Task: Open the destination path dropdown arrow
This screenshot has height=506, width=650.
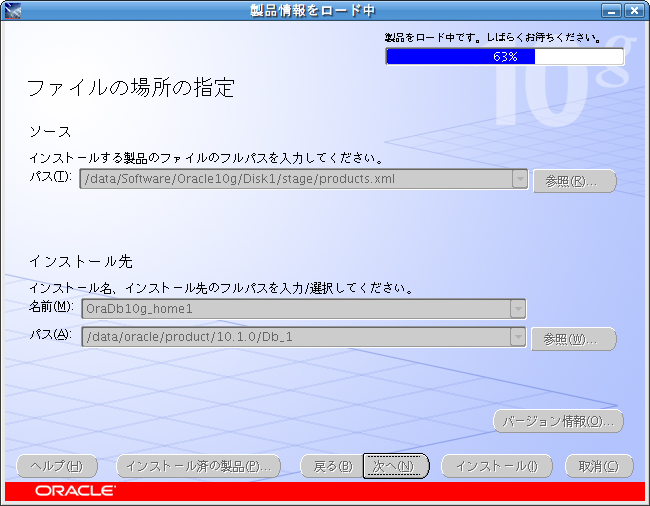Action: coord(518,337)
